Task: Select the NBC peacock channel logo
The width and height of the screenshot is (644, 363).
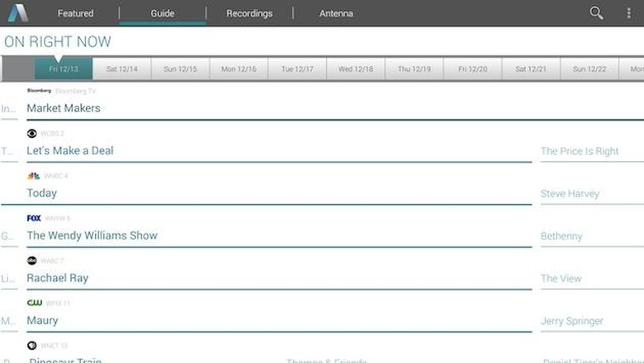Action: (33, 176)
